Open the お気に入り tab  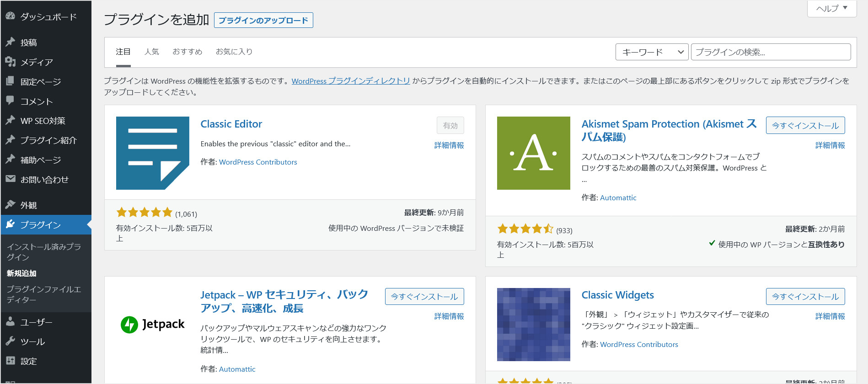[x=234, y=52]
